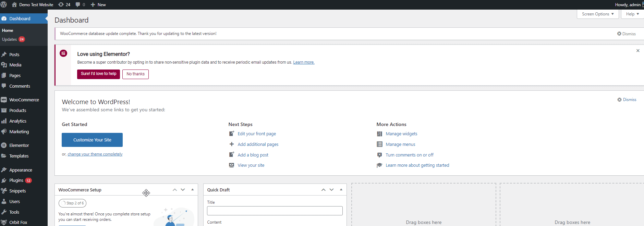Click the Elementor notice logo icon
The width and height of the screenshot is (644, 226).
[63, 53]
